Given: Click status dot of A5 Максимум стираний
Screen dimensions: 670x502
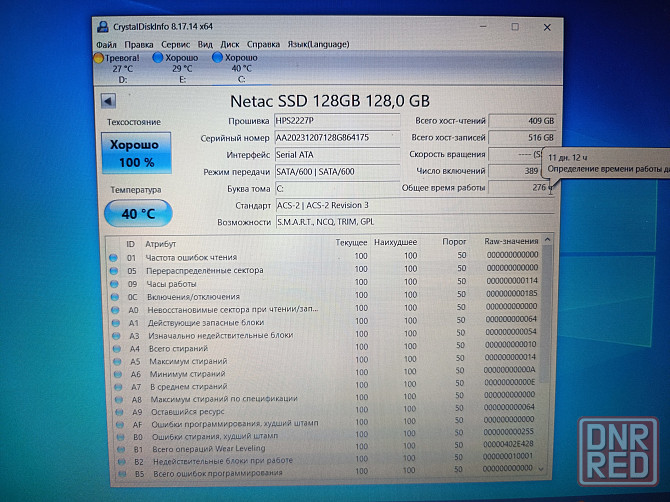Looking at the screenshot, I should coord(117,361).
